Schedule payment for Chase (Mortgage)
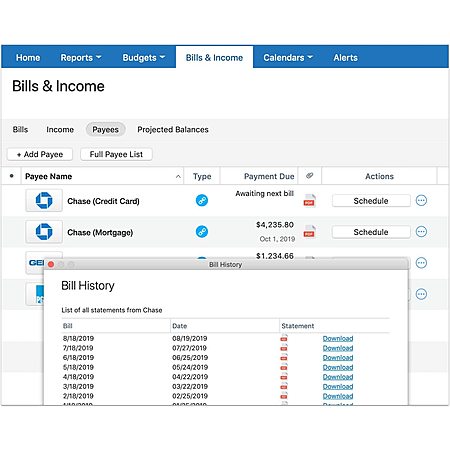The width and height of the screenshot is (450, 450). tap(371, 232)
